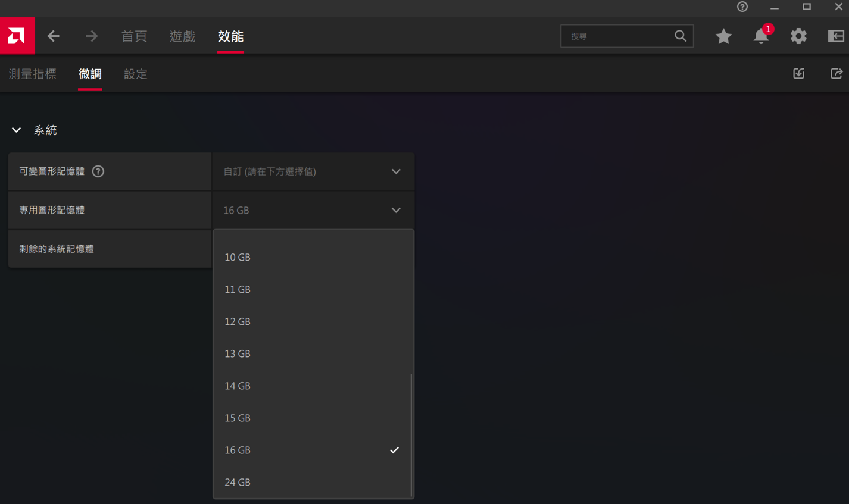Click the help icon beside 可變圖形記憶體
Viewport: 849px width, 504px height.
point(98,171)
